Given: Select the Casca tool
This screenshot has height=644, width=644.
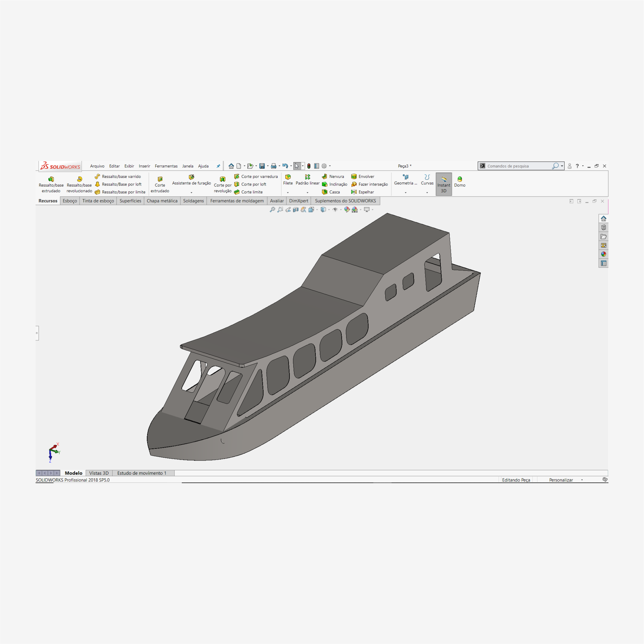Looking at the screenshot, I should click(331, 192).
